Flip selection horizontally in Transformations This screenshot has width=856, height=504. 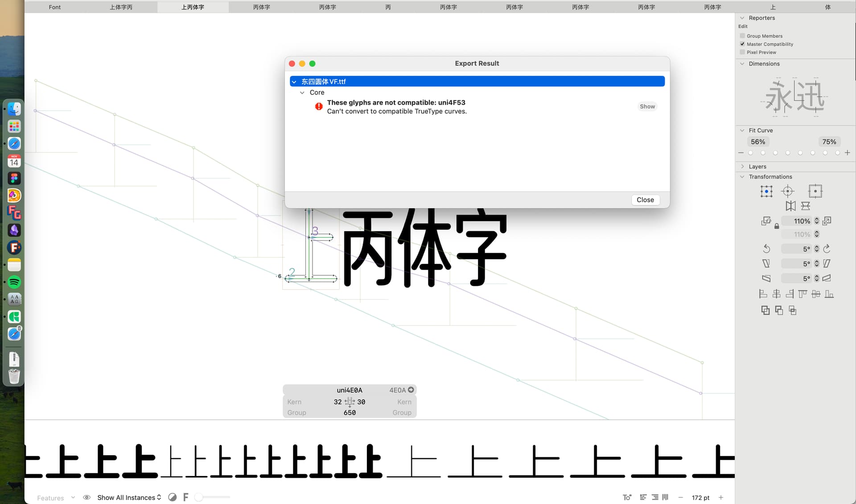click(x=790, y=206)
